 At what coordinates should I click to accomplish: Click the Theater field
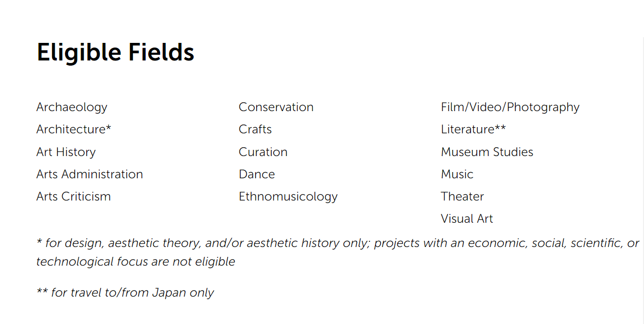(x=462, y=196)
